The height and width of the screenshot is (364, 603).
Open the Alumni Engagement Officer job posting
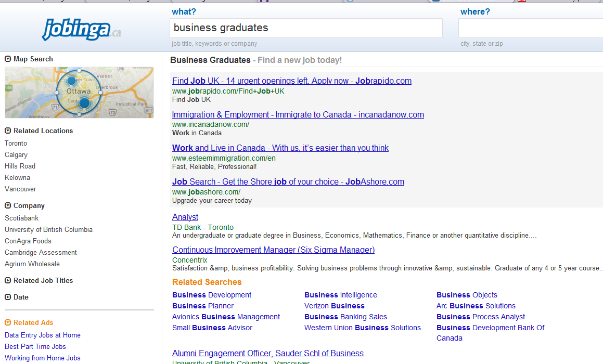[267, 354]
